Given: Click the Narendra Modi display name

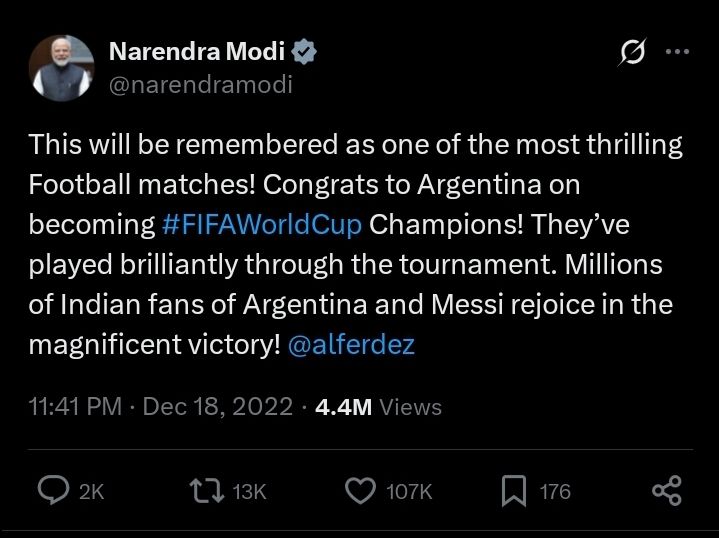Looking at the screenshot, I should [197, 52].
